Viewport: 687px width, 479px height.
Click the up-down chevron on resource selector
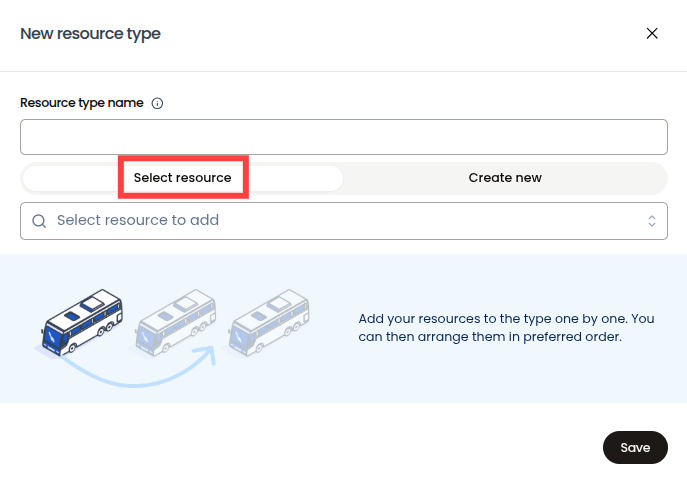(x=652, y=221)
